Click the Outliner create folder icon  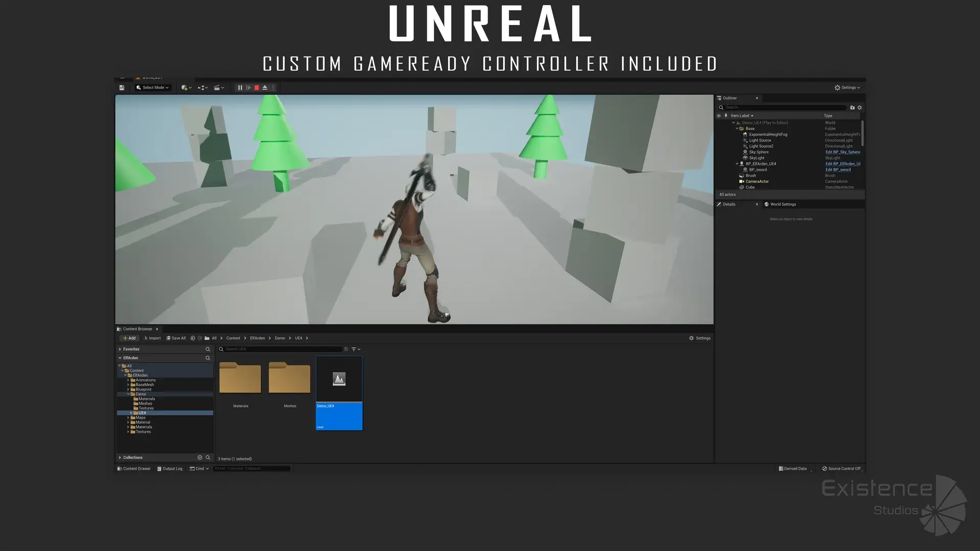point(852,108)
